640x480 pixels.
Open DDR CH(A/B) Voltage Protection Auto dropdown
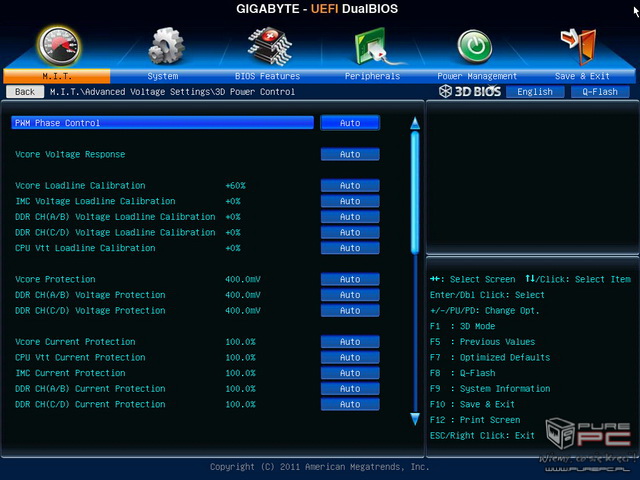[x=350, y=295]
